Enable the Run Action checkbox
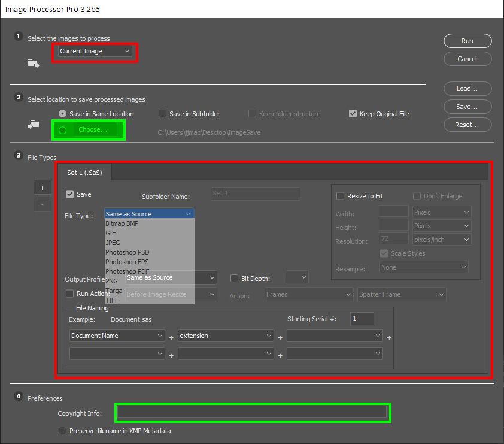The height and width of the screenshot is (444, 504). pyautogui.click(x=69, y=294)
